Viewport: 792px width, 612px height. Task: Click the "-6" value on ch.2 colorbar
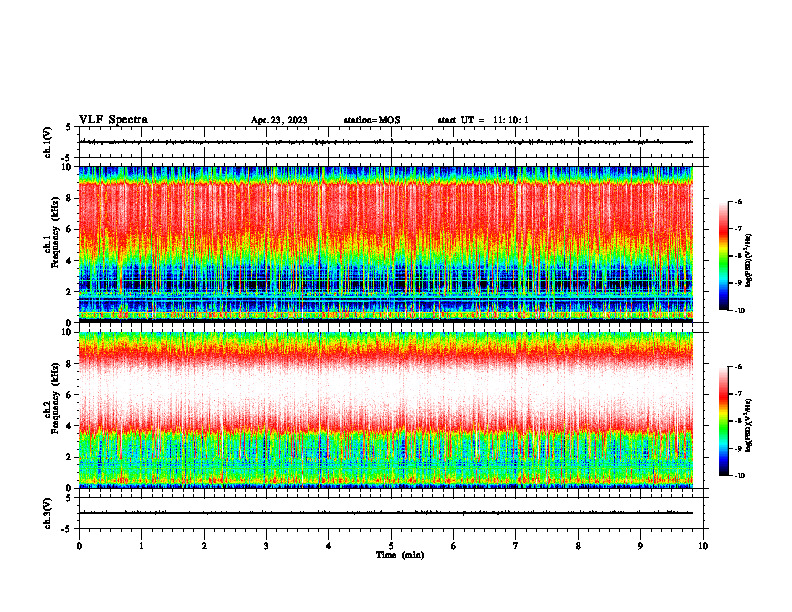(x=738, y=367)
